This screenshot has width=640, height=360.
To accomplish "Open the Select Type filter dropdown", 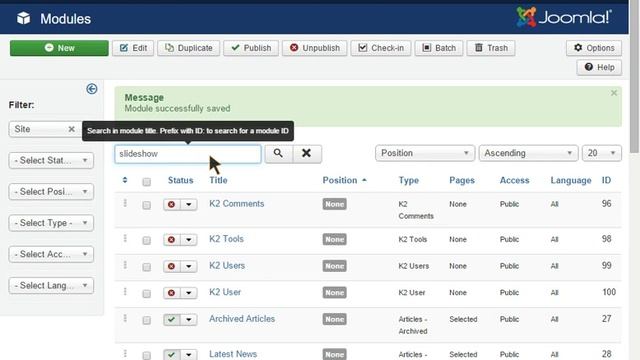I will pos(51,223).
